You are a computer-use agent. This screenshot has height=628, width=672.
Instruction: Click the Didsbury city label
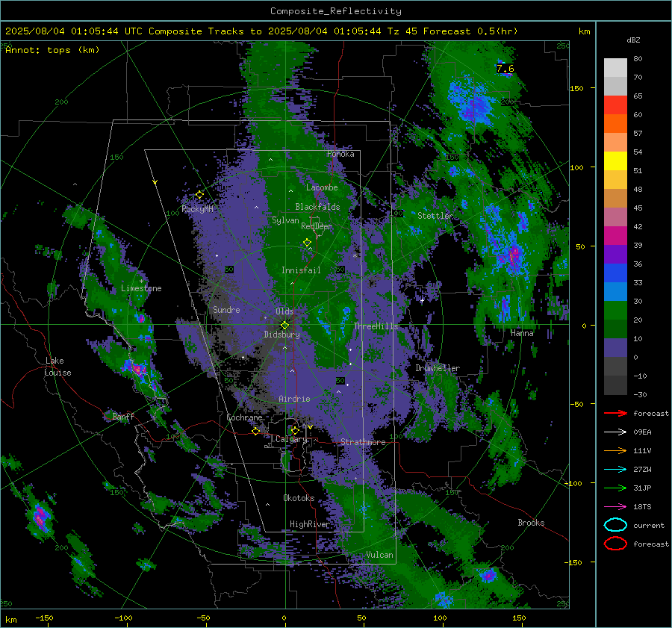click(281, 335)
